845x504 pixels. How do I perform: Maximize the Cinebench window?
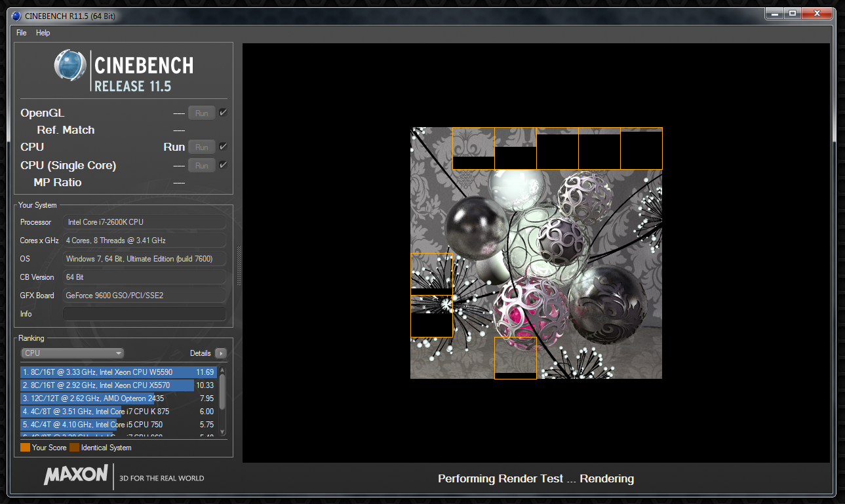tap(792, 13)
